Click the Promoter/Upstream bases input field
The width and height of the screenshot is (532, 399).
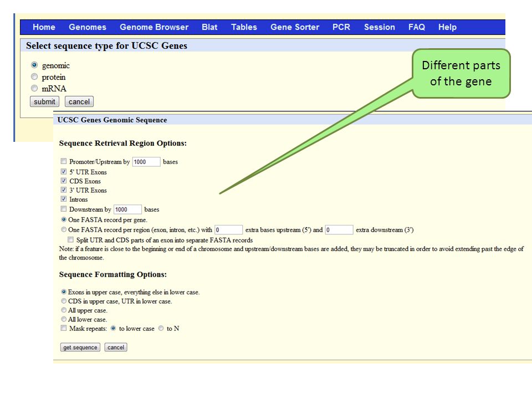tap(146, 162)
